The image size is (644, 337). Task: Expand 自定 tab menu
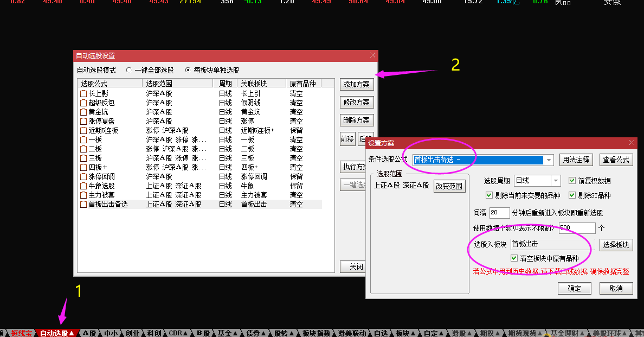point(441,333)
